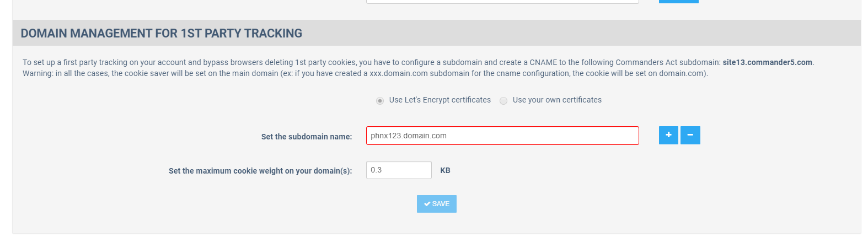The height and width of the screenshot is (243, 868).
Task: Click the "Use your own certificates" label text
Action: point(557,100)
